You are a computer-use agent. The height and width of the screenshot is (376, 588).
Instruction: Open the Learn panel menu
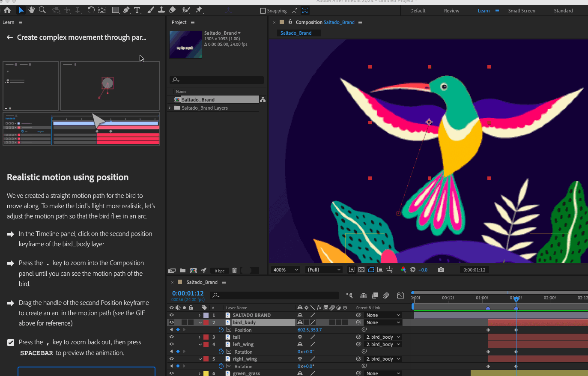21,22
